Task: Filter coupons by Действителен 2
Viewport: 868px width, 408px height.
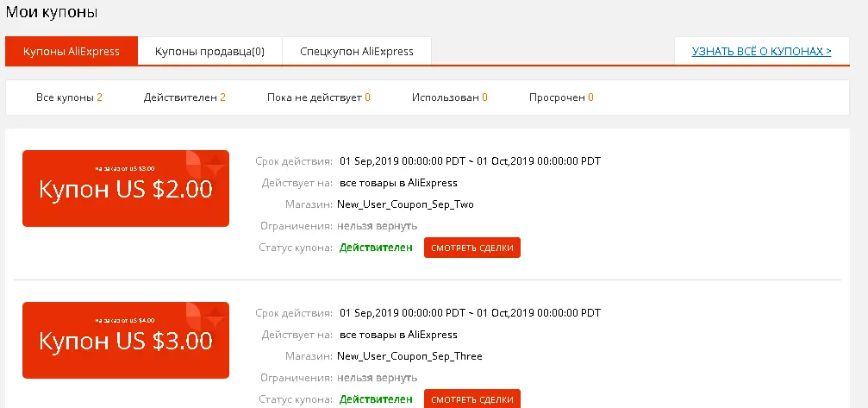Action: pyautogui.click(x=184, y=97)
